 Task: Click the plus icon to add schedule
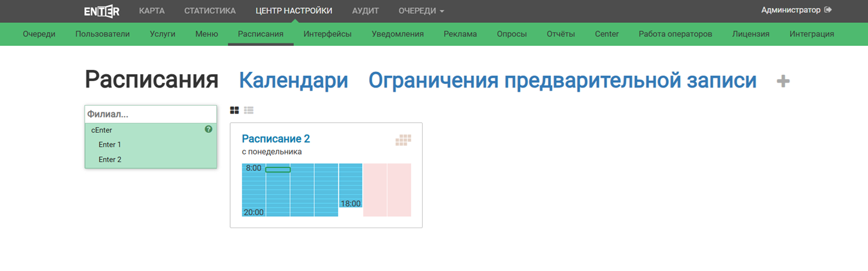coord(783,81)
